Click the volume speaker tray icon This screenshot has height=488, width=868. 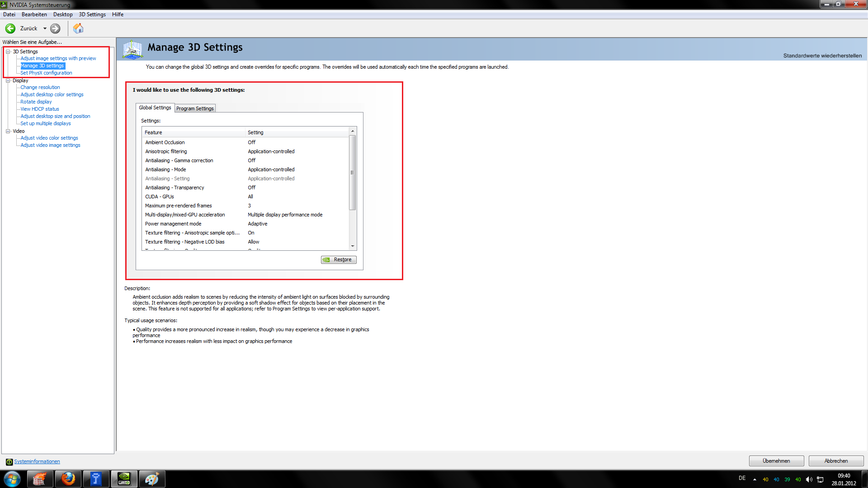[x=809, y=479]
